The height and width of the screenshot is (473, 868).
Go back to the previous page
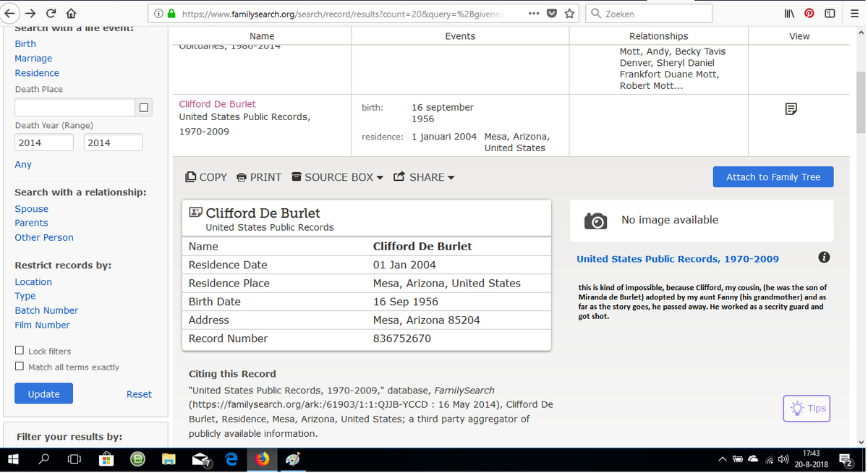point(11,13)
